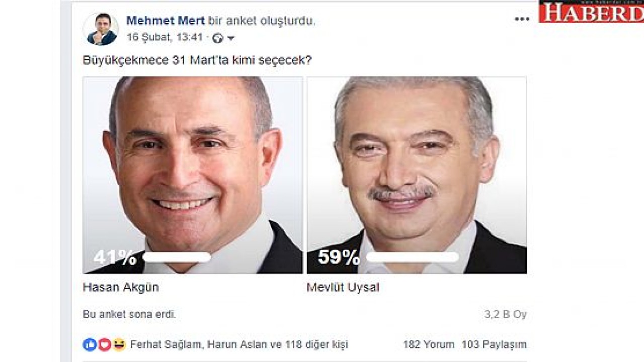
Task: Select Mevlüt Uysal poll photo
Action: (x=417, y=175)
